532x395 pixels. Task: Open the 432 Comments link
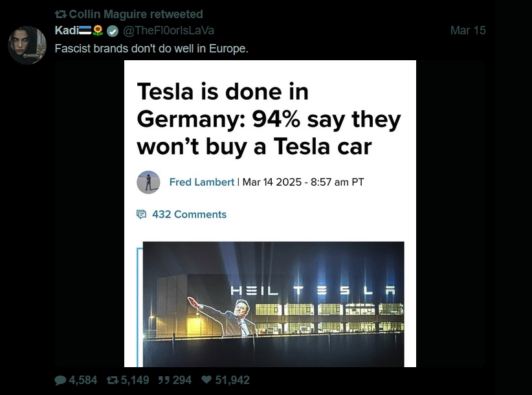pyautogui.click(x=189, y=214)
